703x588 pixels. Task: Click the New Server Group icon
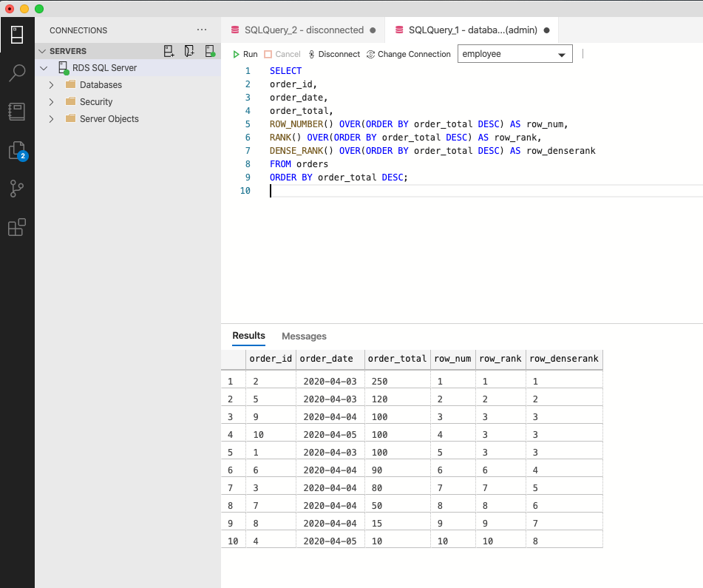pyautogui.click(x=190, y=51)
